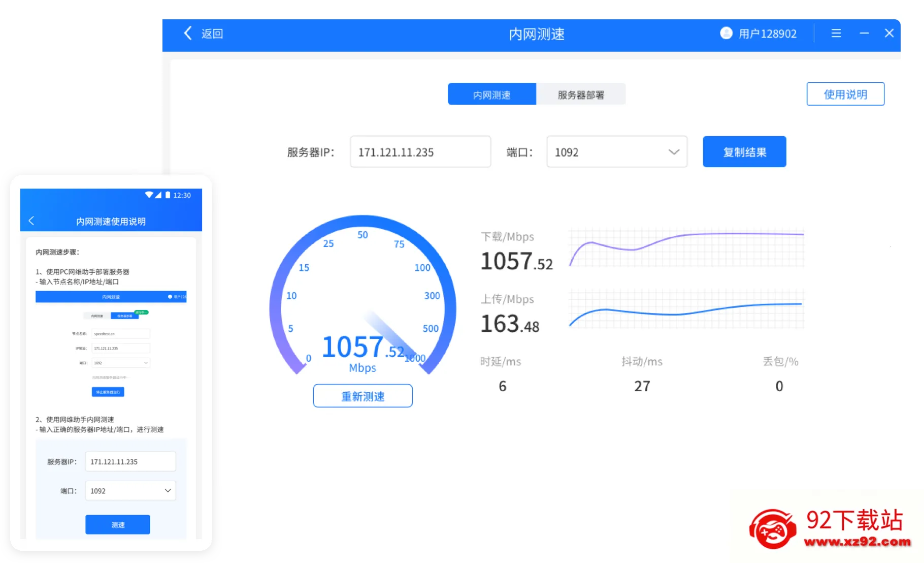Tap the battery icon in phone status bar
The width and height of the screenshot is (924, 563).
[x=168, y=195]
